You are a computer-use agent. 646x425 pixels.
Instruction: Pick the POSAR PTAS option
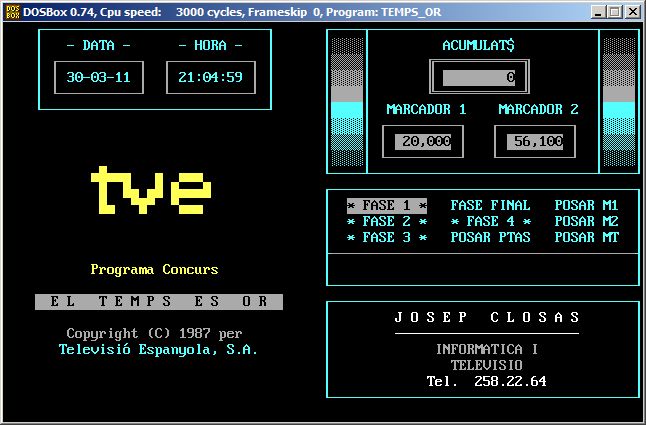490,237
